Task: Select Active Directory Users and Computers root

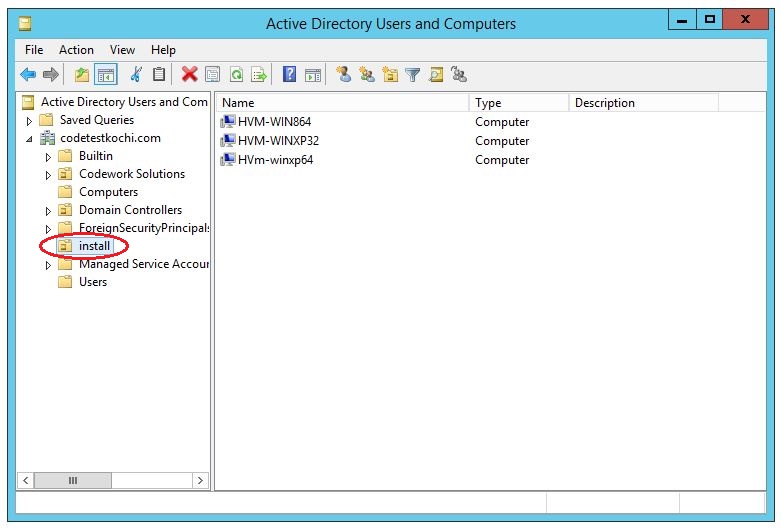Action: coord(124,102)
